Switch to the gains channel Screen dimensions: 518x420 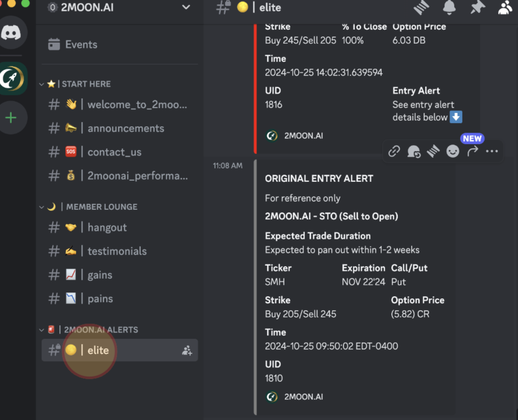[100, 275]
